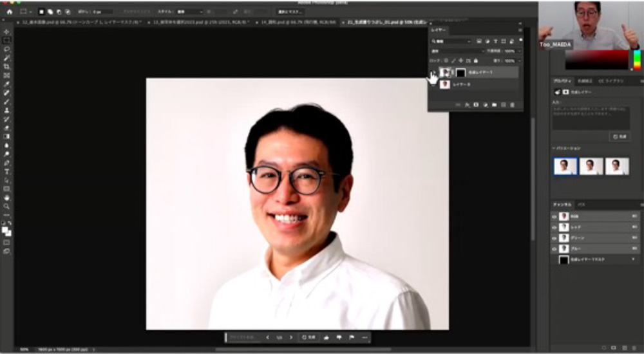Hide the Blue channel with eye icon
The image size is (644, 354).
pos(554,248)
